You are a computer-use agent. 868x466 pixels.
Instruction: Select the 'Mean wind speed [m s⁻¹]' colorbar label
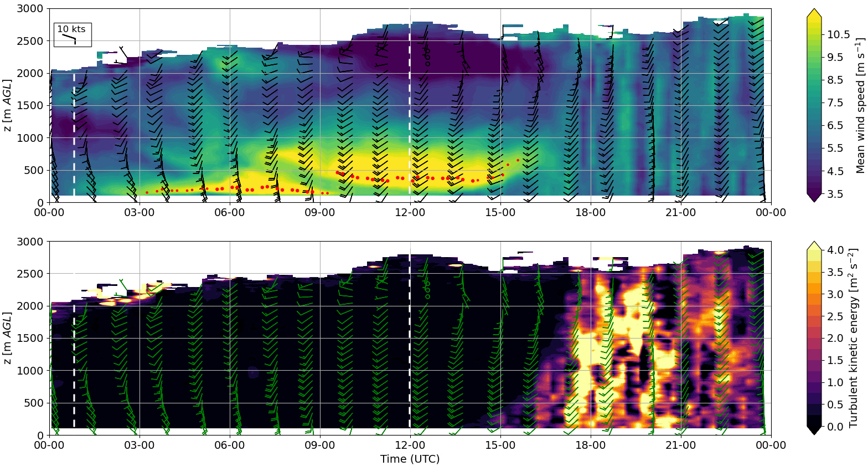pyautogui.click(x=860, y=105)
